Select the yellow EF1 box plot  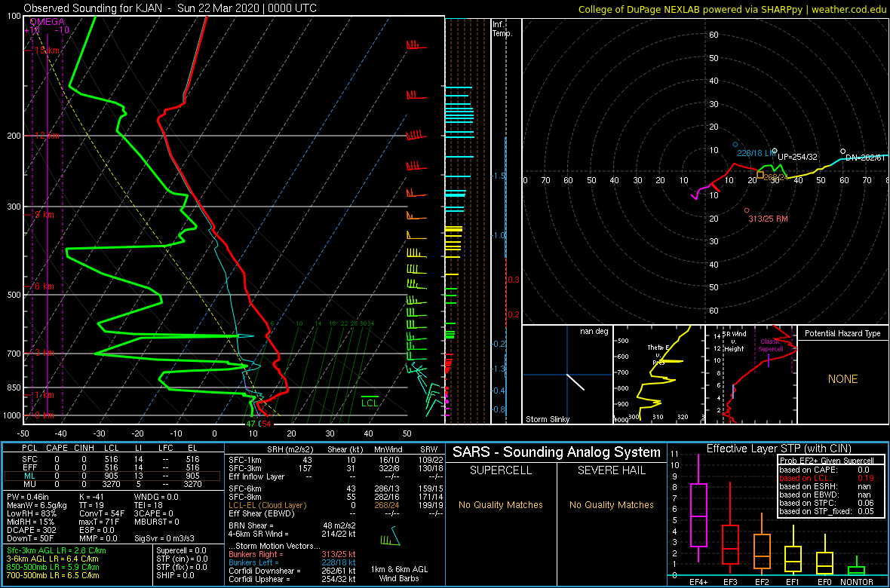click(x=795, y=550)
